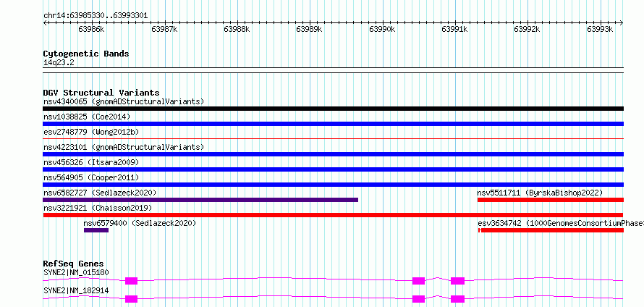Click the 63991k ruler tick label
Viewport: 644px width, 307px height.
[454, 29]
